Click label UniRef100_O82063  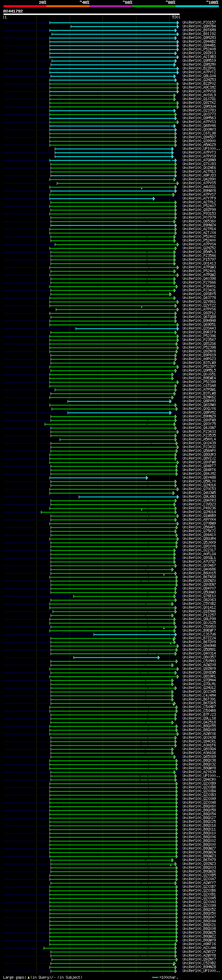pos(199,600)
